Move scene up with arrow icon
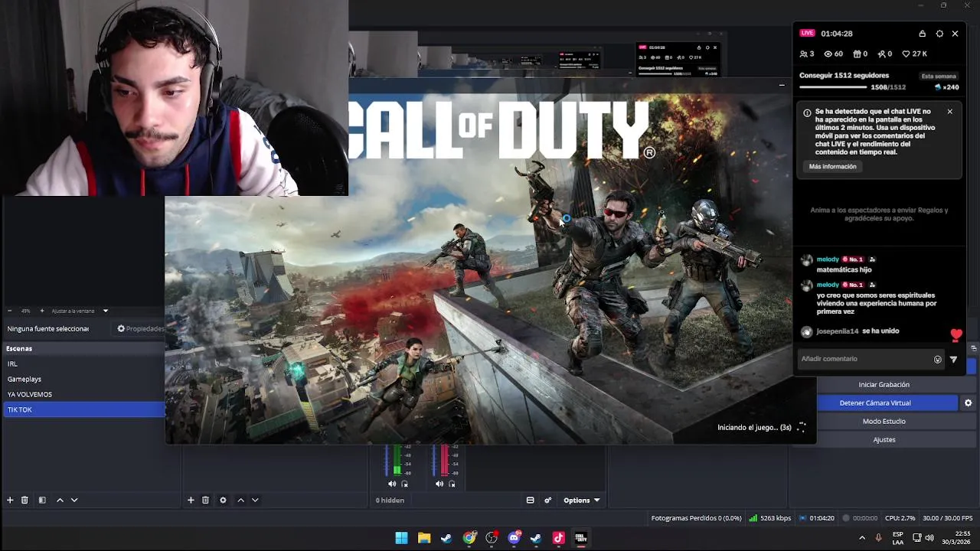980x551 pixels. coord(60,500)
